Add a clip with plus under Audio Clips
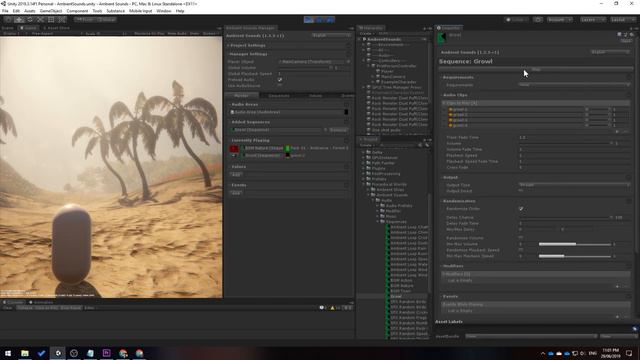The image size is (640, 360). coord(617,131)
